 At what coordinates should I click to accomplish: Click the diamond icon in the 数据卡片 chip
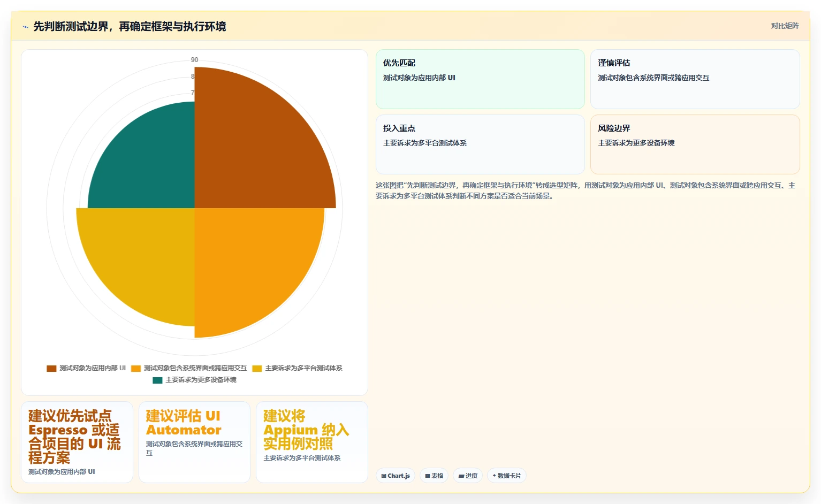[494, 476]
